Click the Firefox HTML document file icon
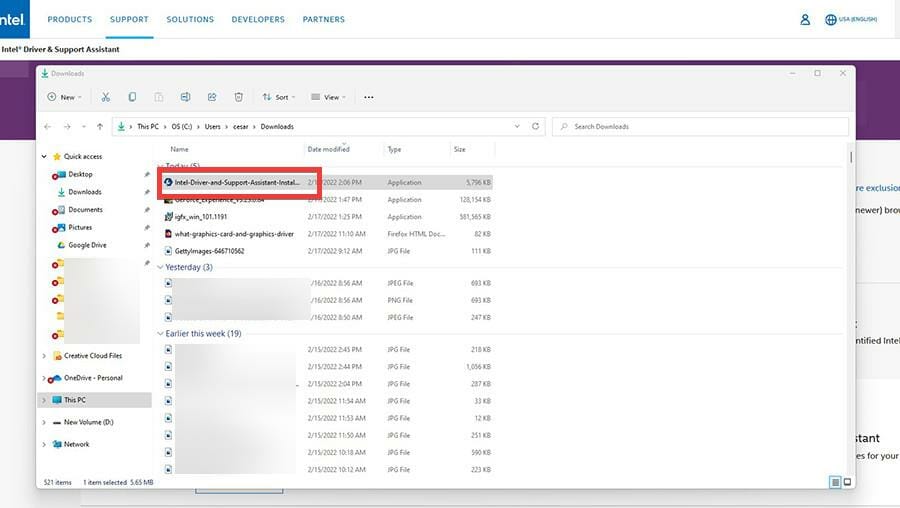Image resolution: width=900 pixels, height=508 pixels. click(168, 234)
